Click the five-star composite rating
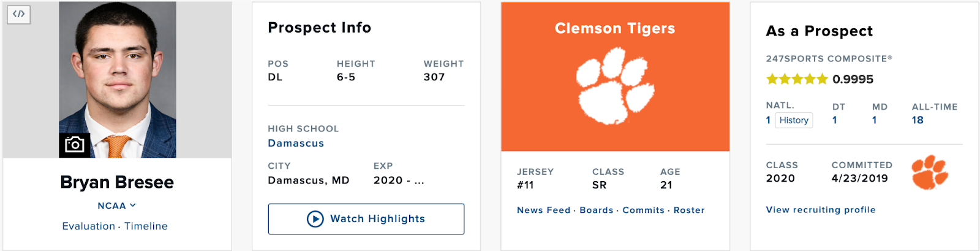980x251 pixels. pyautogui.click(x=797, y=79)
